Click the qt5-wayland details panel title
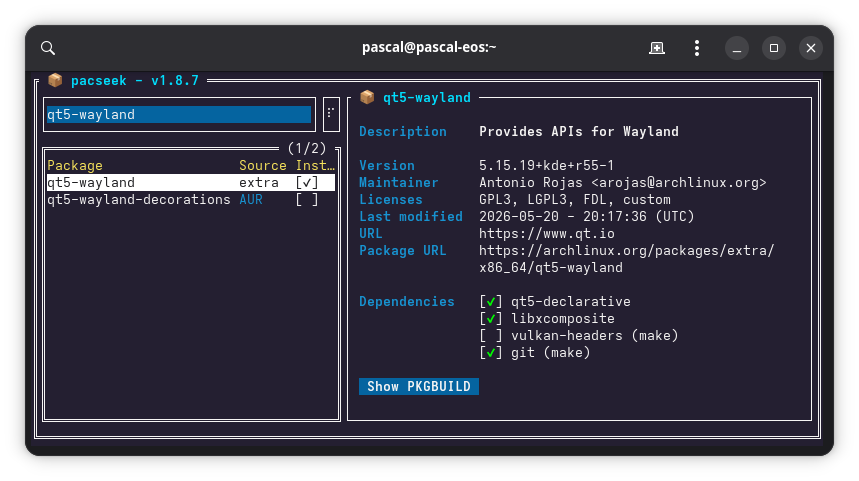The width and height of the screenshot is (859, 481). tap(427, 98)
